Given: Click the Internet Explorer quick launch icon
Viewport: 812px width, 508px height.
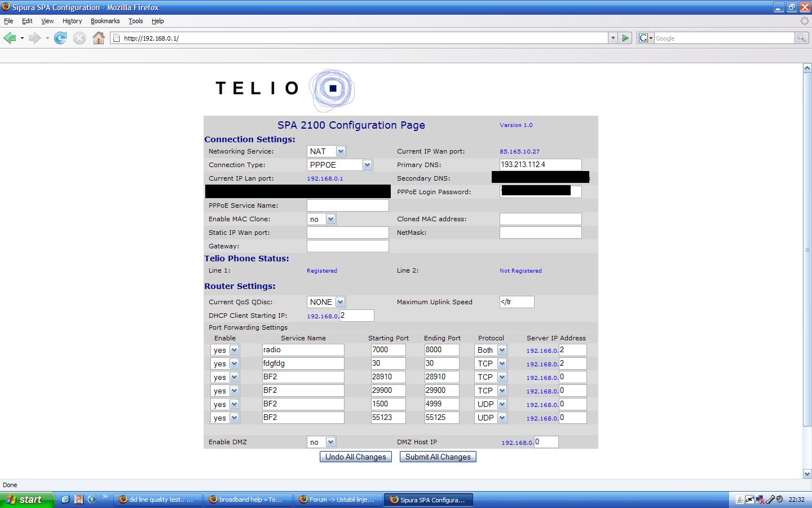Looking at the screenshot, I should 65,500.
